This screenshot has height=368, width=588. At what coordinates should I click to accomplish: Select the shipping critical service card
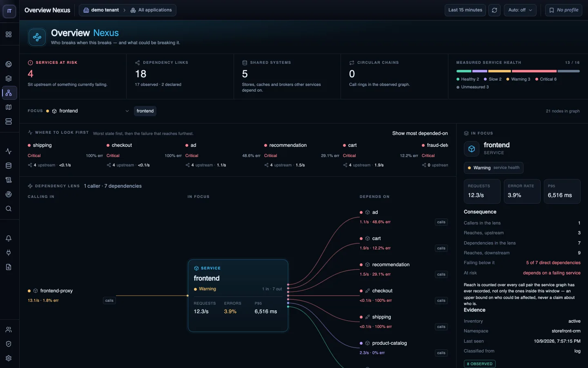point(65,155)
